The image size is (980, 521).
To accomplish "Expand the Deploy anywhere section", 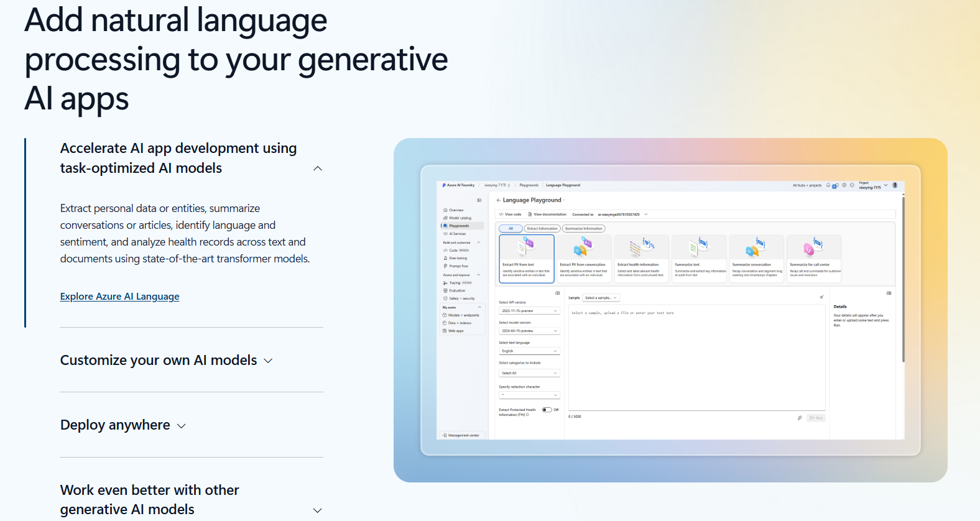I will 123,425.
